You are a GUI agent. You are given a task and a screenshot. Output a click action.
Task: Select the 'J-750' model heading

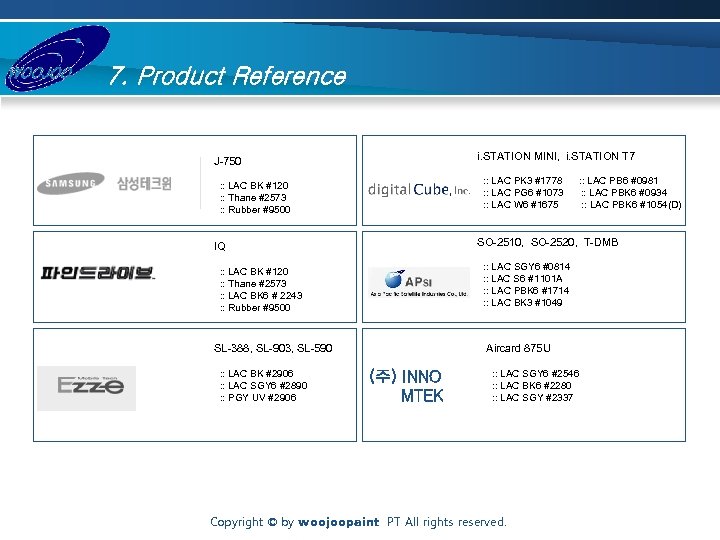[227, 161]
